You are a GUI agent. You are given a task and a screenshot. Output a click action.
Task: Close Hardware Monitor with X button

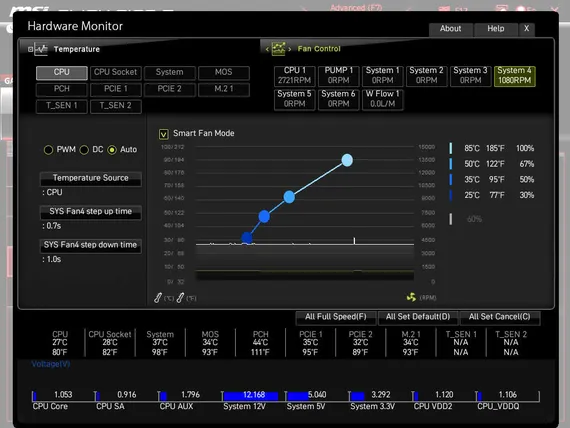(526, 29)
